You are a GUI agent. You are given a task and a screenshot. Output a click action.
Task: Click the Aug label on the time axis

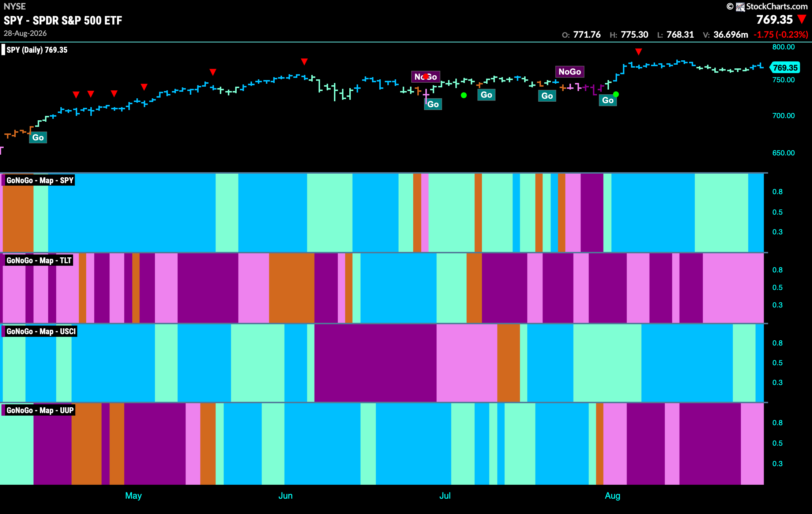(x=612, y=496)
